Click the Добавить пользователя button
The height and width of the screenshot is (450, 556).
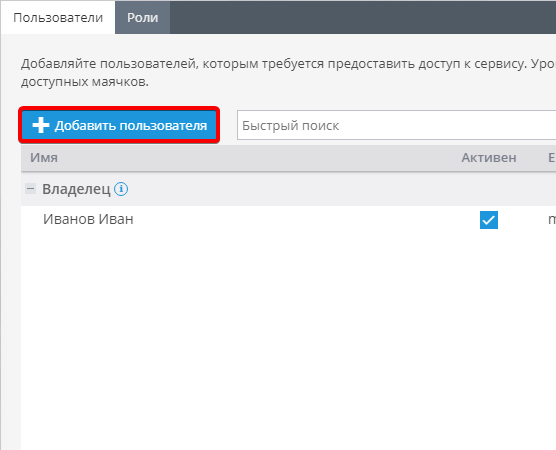click(119, 125)
